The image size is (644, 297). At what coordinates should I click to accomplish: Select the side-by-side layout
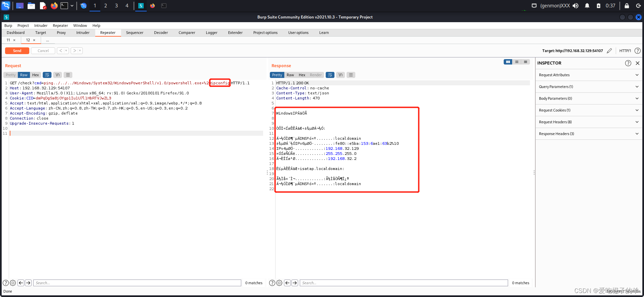point(508,62)
